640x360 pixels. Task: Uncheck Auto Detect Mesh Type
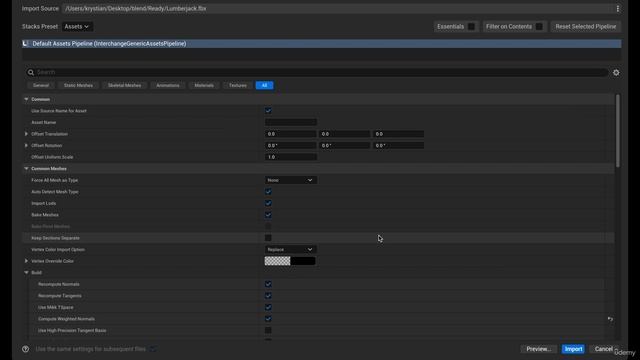268,191
